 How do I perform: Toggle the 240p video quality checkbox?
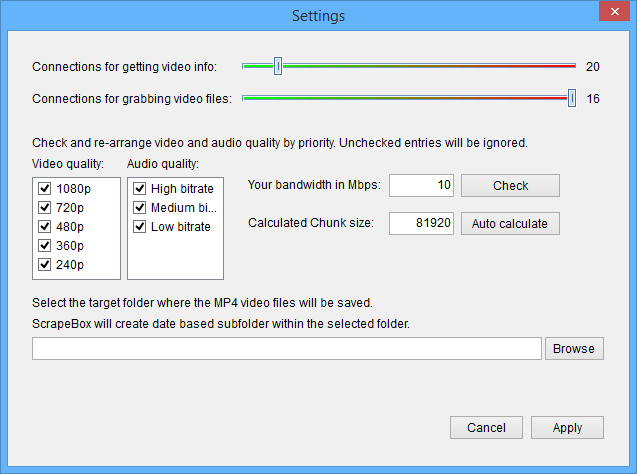tap(44, 265)
